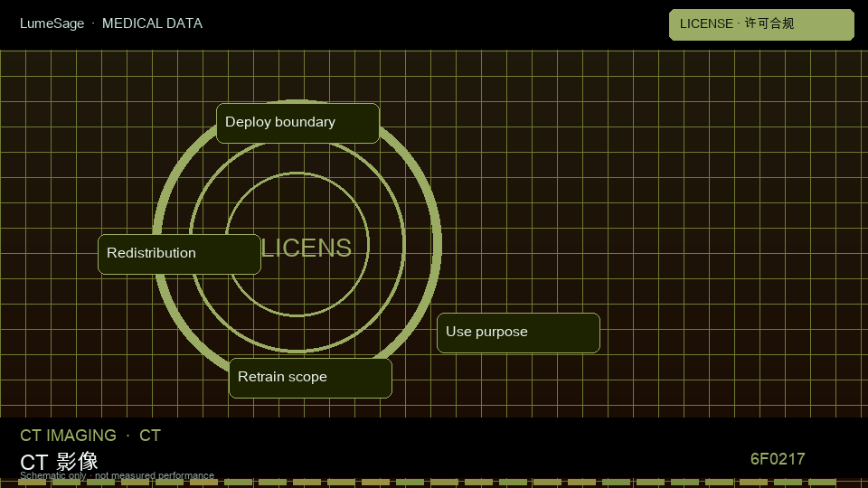
Task: Click the LumeSage brand name
Action: 52,23
